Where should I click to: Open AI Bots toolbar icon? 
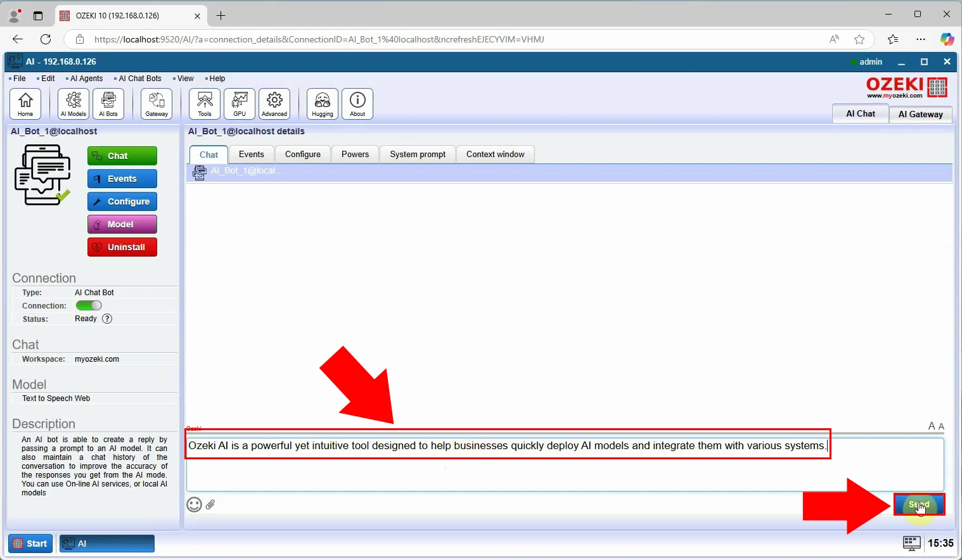108,104
